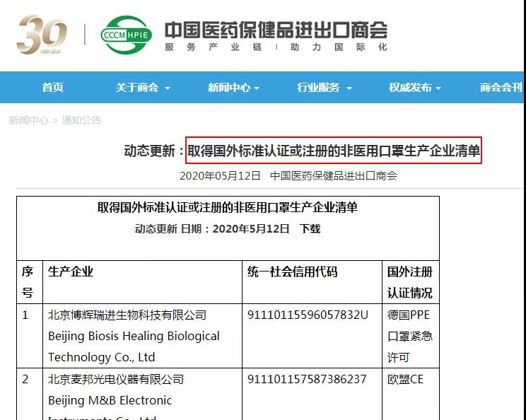This screenshot has width=526, height=420.
Task: Click the table title inside the bordered box
Action: pos(228,207)
